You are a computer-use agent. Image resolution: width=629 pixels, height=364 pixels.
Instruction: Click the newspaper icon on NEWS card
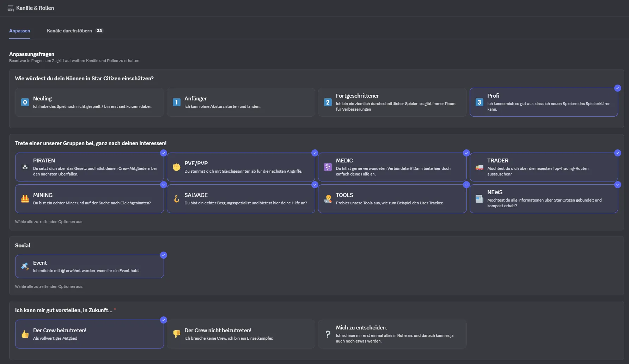[480, 199]
